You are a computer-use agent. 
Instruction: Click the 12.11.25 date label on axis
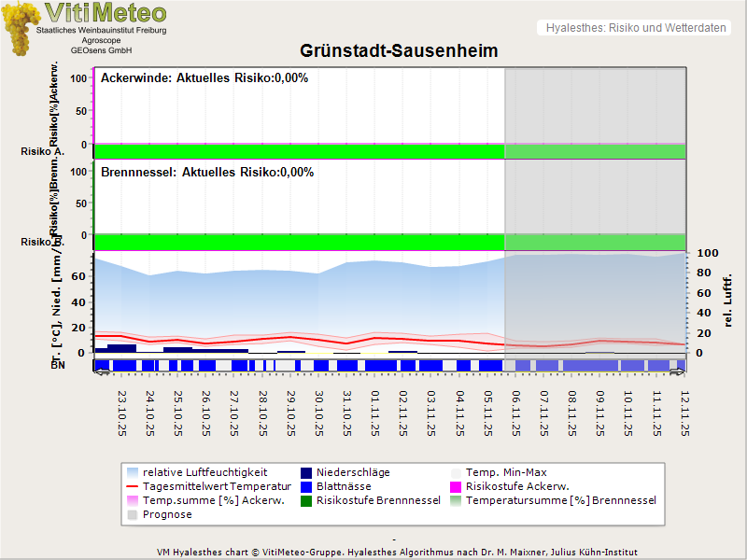click(684, 413)
